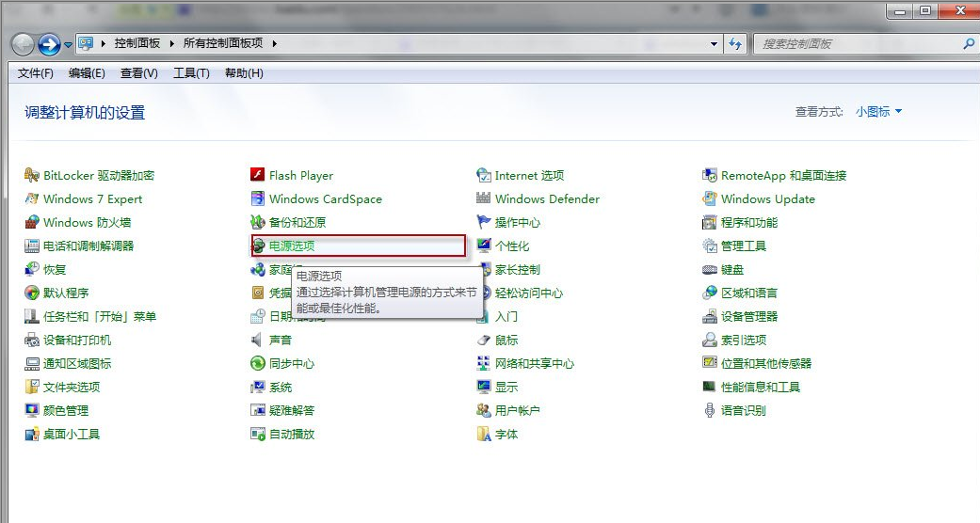This screenshot has height=523, width=980.
Task: Click the refresh button beside address bar
Action: pyautogui.click(x=736, y=43)
